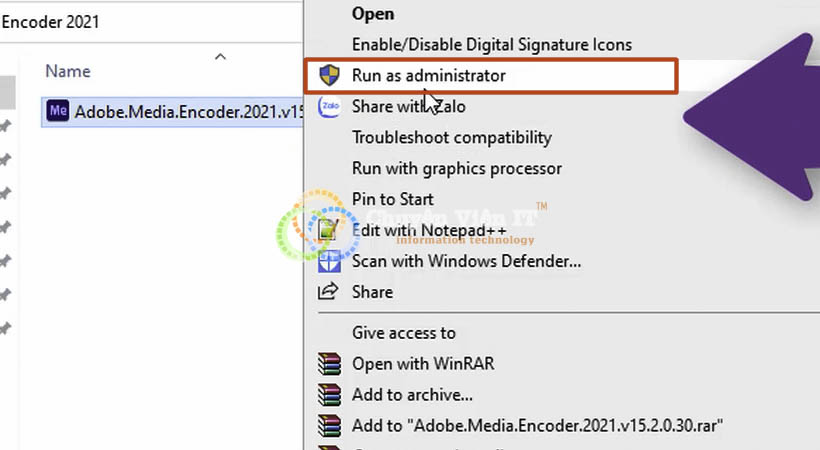The image size is (820, 450).
Task: Select Enable/Disable Digital Signature Icons
Action: [x=492, y=44]
